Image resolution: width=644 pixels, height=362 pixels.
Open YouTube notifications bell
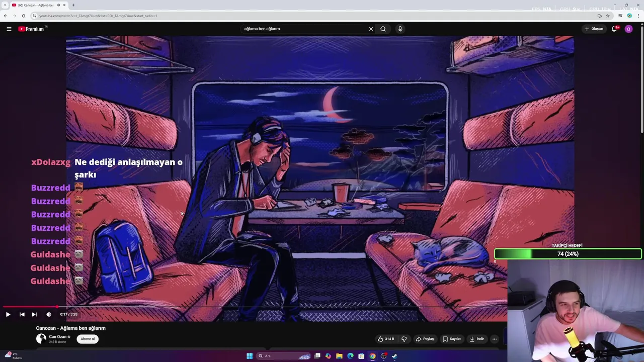[x=614, y=29]
